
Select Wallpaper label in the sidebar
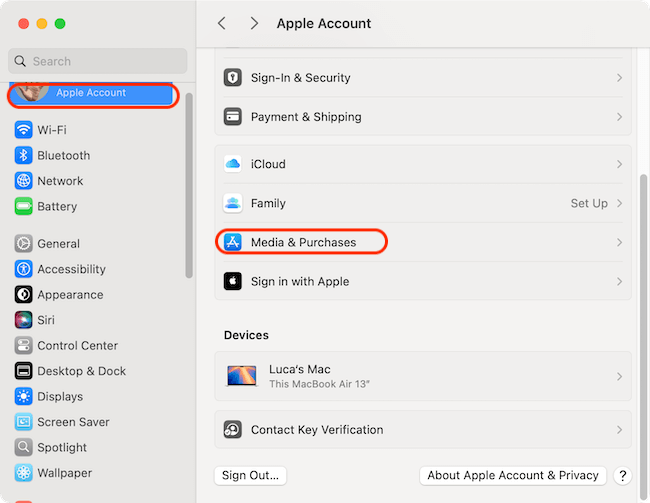coord(65,473)
